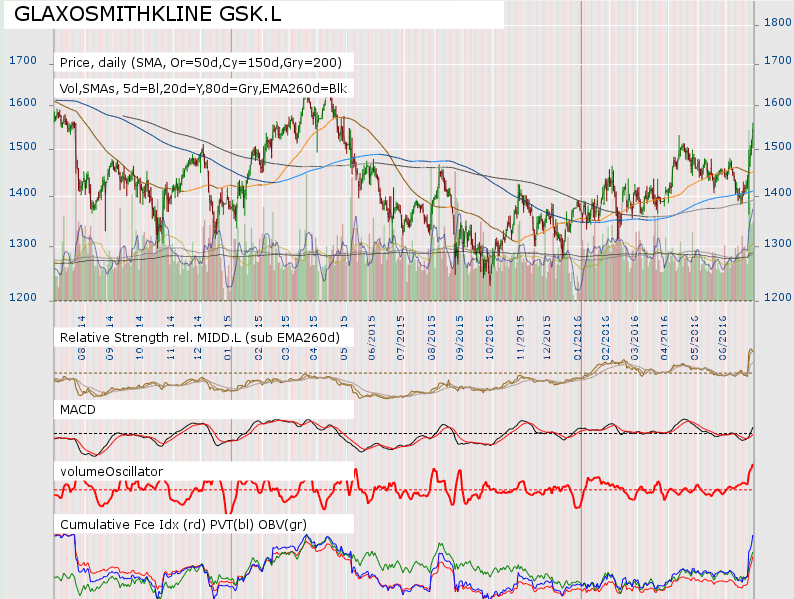Click the 08/2015 date axis label

[x=431, y=338]
